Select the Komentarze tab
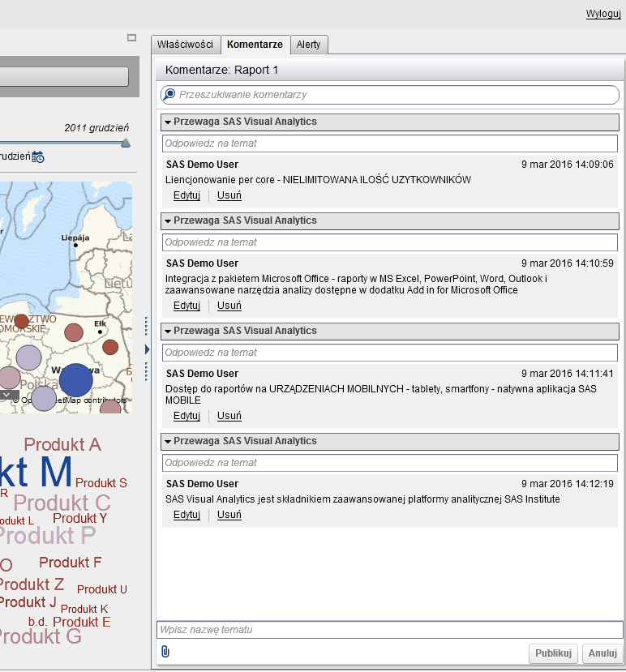This screenshot has height=672, width=626. tap(255, 45)
